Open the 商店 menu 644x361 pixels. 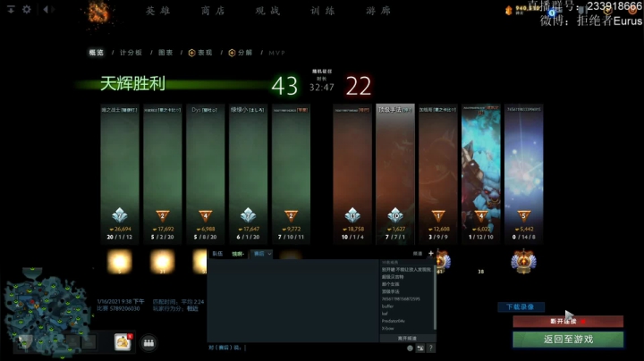pyautogui.click(x=213, y=11)
